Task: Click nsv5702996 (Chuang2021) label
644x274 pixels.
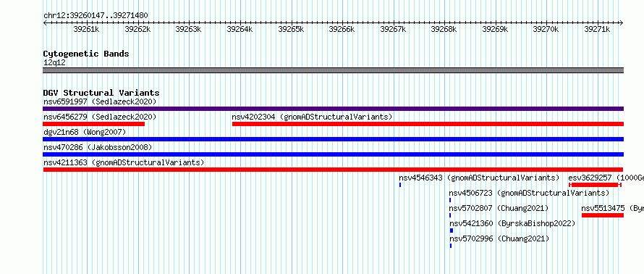Action: pos(499,238)
